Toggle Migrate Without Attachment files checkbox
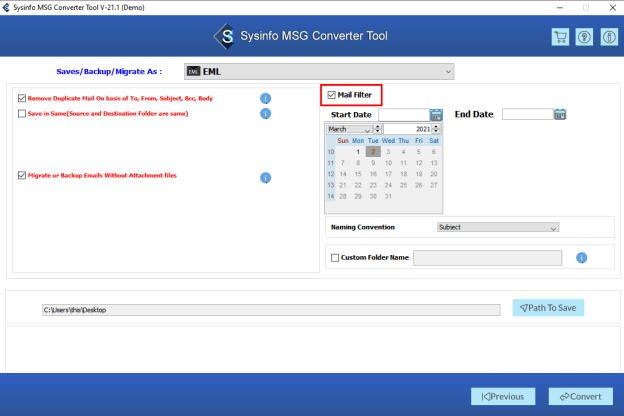 pyautogui.click(x=22, y=176)
